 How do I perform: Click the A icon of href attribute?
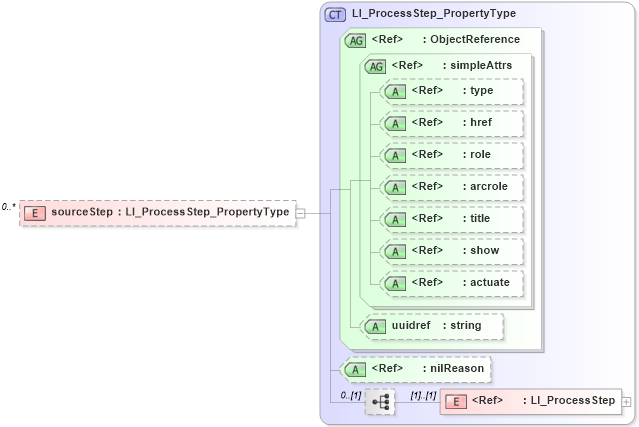click(395, 123)
